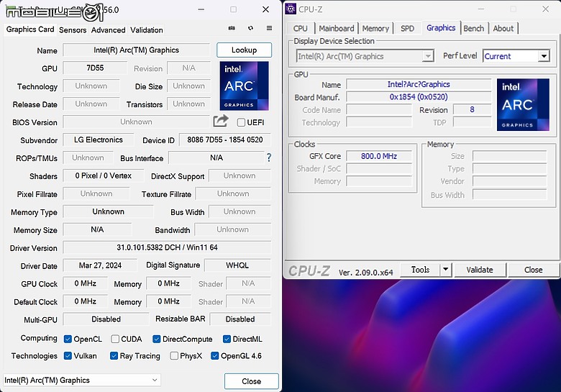This screenshot has width=561, height=392.
Task: Click the Board Manuf. 0x1854 value
Action: 419,97
